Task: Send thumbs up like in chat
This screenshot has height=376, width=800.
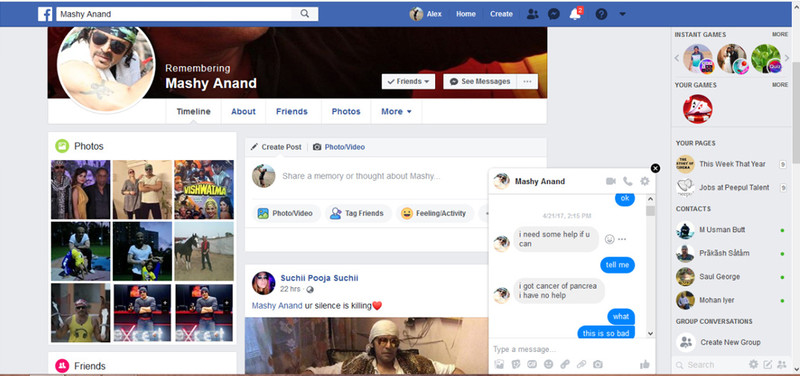Action: (644, 364)
